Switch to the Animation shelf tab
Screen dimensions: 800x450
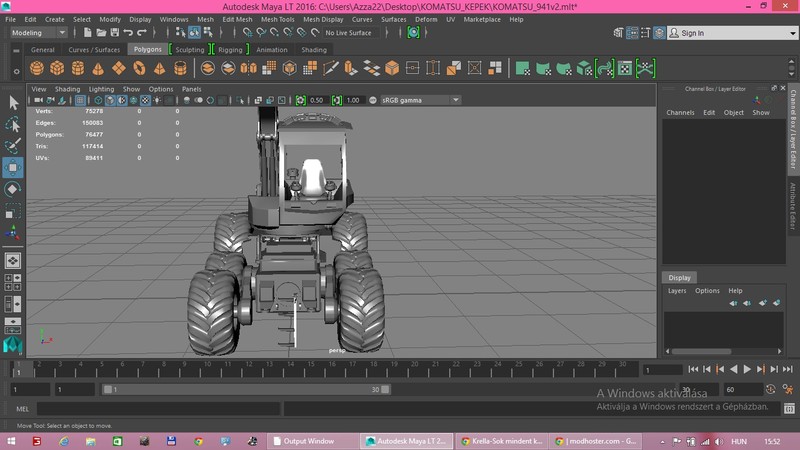(x=271, y=49)
